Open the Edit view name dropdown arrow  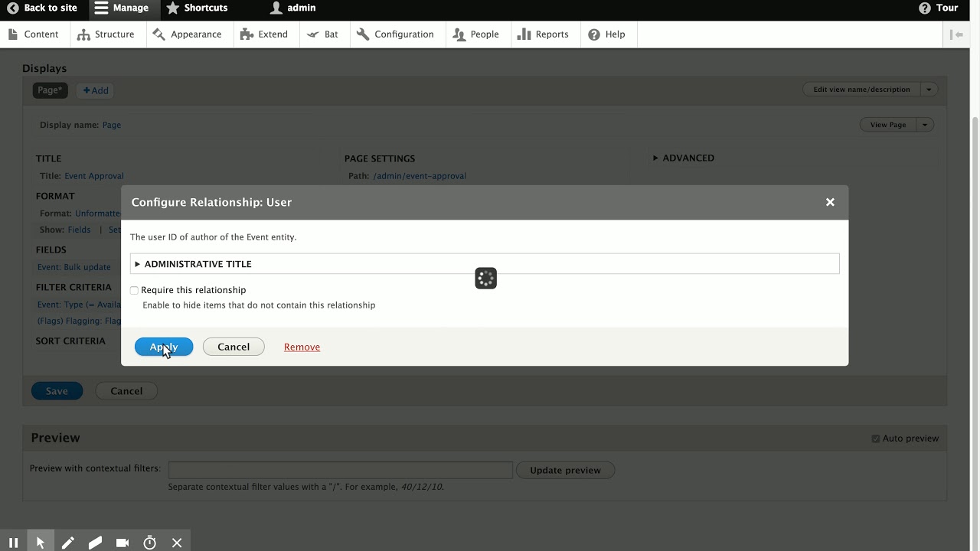pos(929,90)
